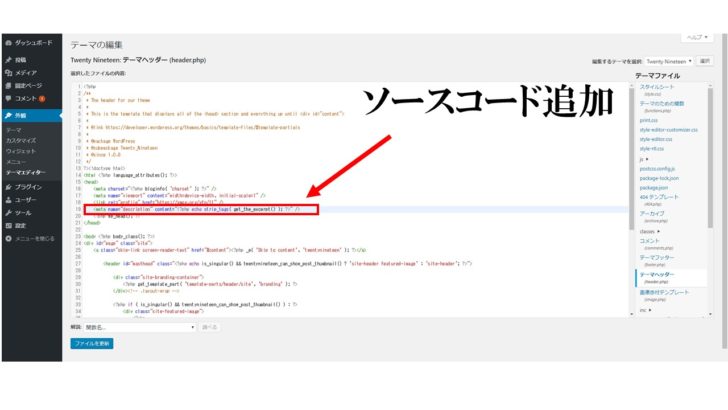Click the ユーザー person icon
Image resolution: width=728 pixels, height=410 pixels.
pyautogui.click(x=8, y=200)
